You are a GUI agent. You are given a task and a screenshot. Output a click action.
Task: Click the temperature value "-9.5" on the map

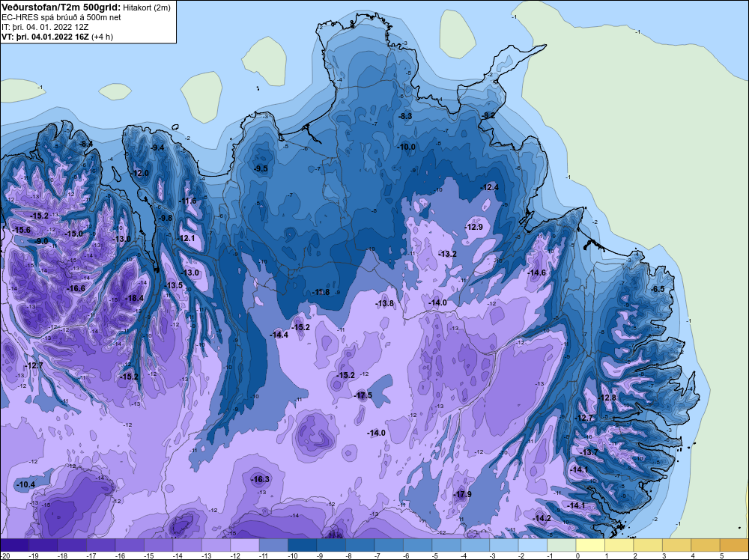point(261,168)
